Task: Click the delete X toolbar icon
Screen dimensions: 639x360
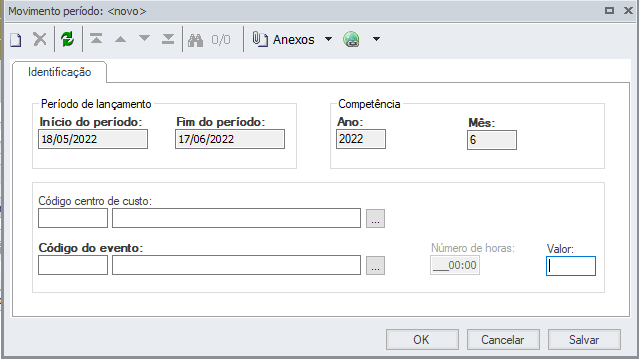Action: pos(40,40)
